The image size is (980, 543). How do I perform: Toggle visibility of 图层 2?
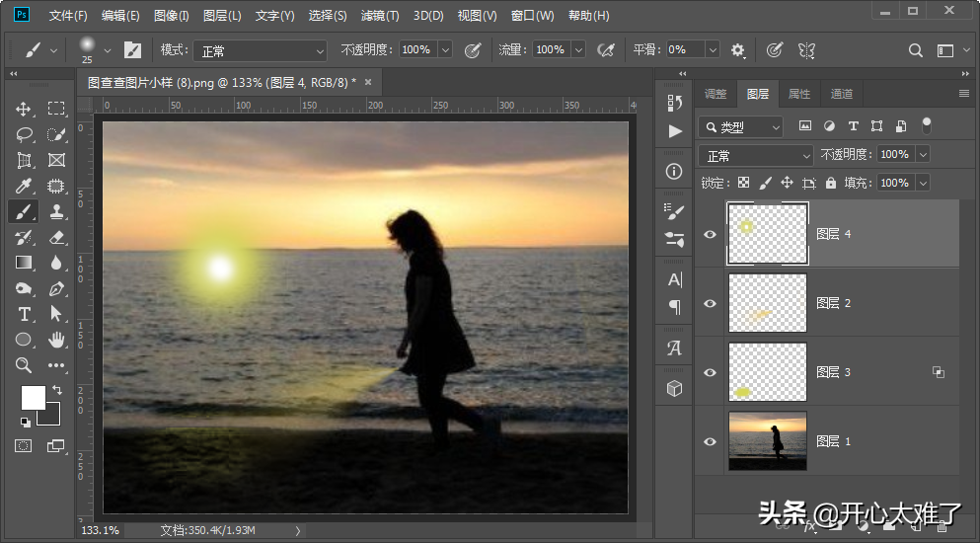[710, 303]
